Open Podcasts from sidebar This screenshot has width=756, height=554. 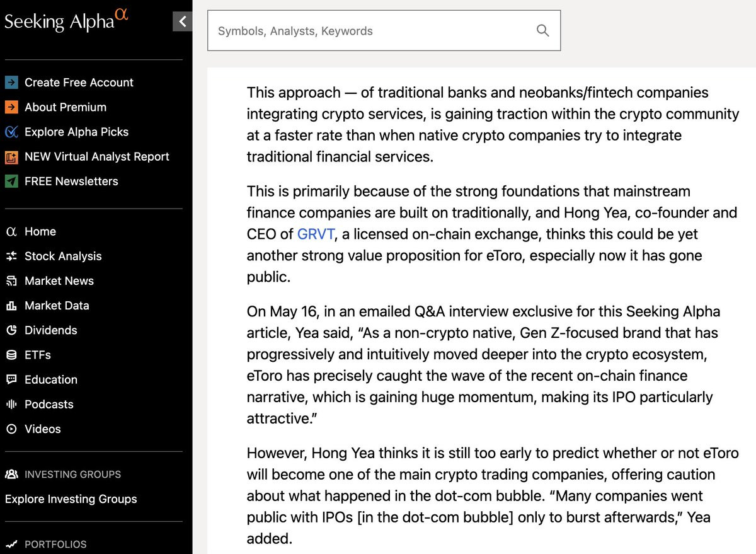pos(49,404)
